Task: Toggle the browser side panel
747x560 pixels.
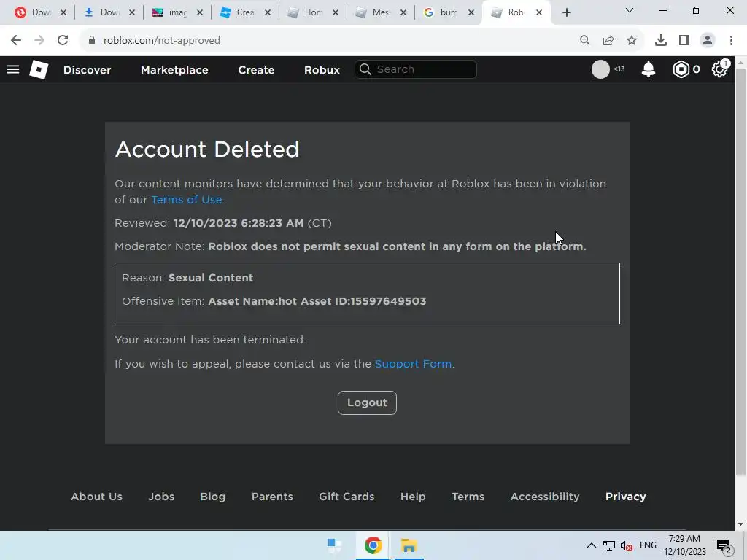Action: pos(684,41)
